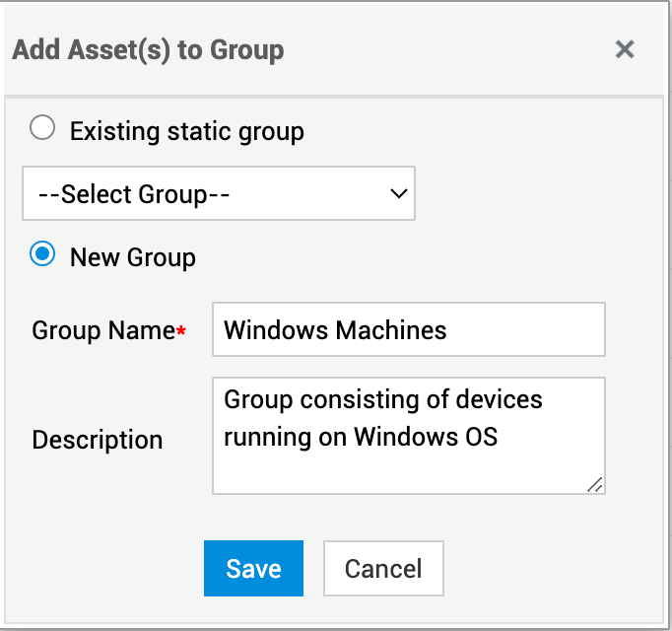Grab the Description box resize handle

click(x=595, y=483)
